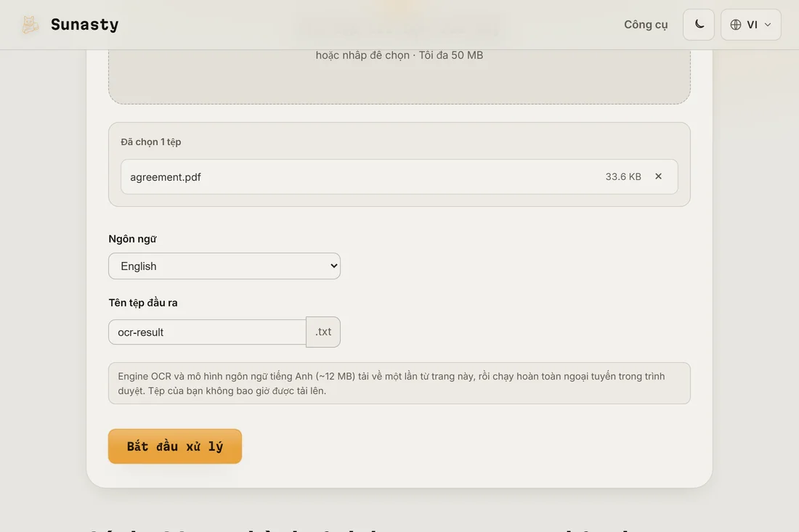Open the Công cụ menu
799x532 pixels.
click(x=646, y=25)
